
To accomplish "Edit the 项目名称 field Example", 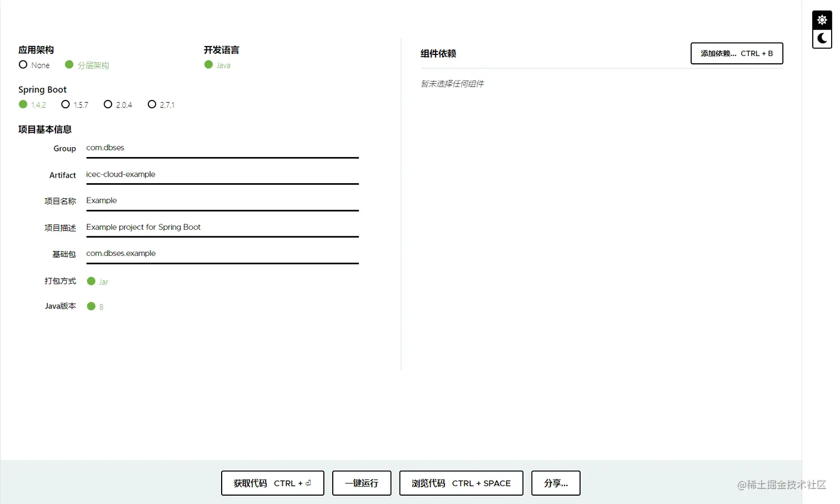I will point(222,201).
